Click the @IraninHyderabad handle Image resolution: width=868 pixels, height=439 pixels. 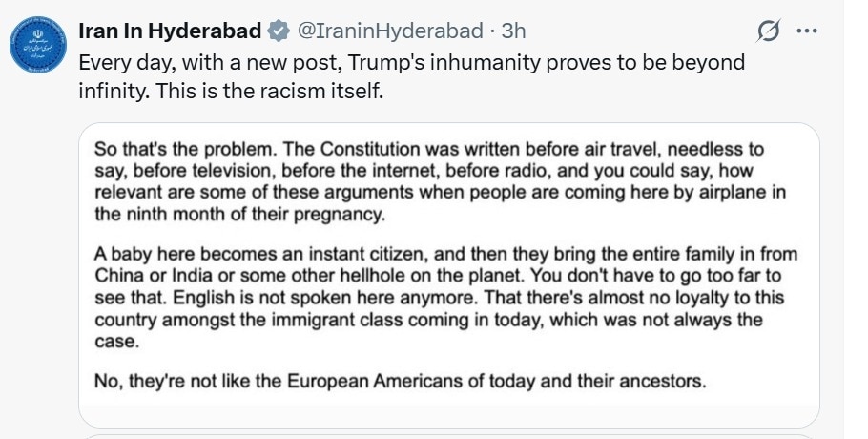[x=390, y=31]
